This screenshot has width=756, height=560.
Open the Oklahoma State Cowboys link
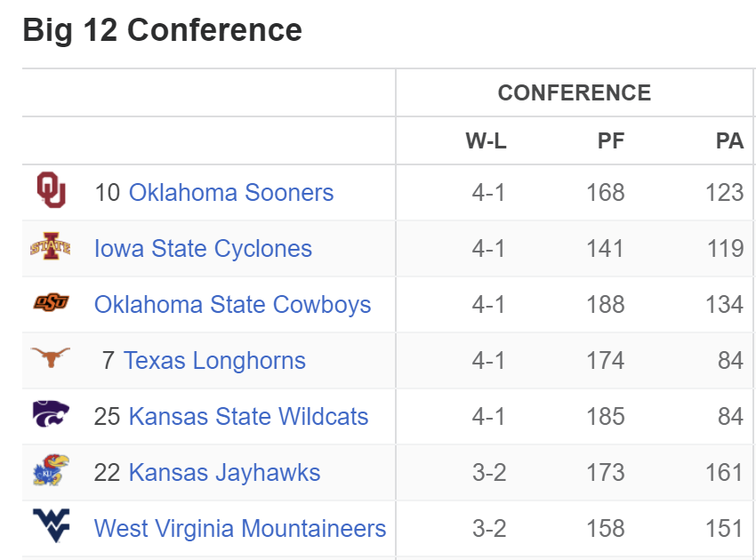pos(232,305)
